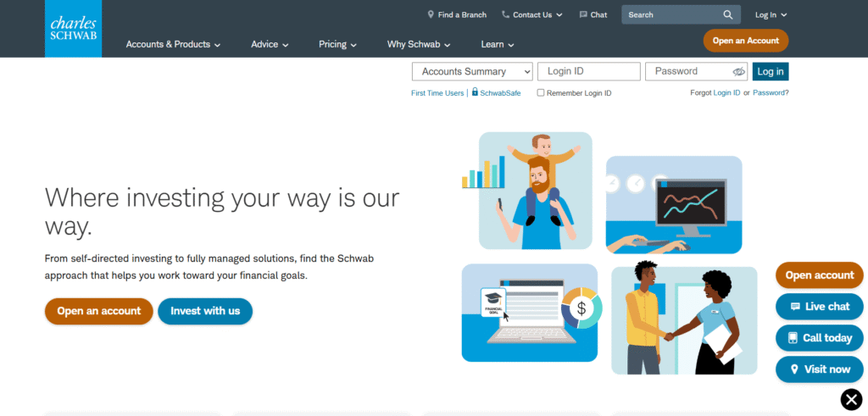
Task: Click the Charles Schwab logo
Action: click(73, 29)
